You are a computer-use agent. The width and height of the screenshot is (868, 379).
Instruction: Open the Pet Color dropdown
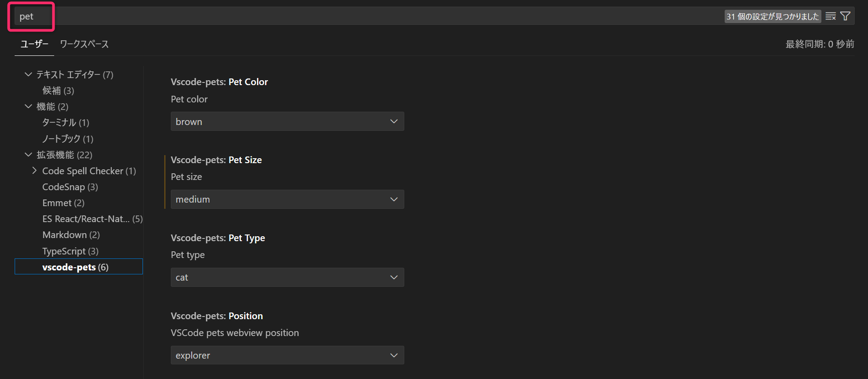pos(287,121)
